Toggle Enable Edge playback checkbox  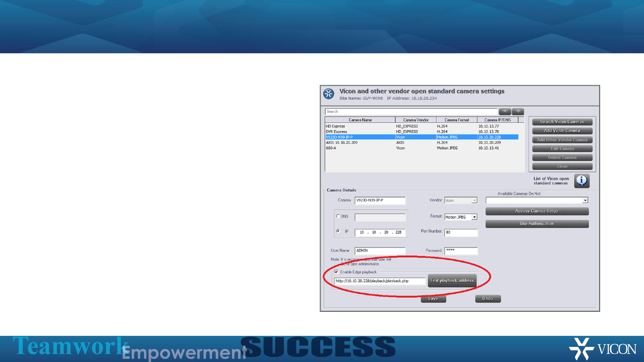coord(336,272)
